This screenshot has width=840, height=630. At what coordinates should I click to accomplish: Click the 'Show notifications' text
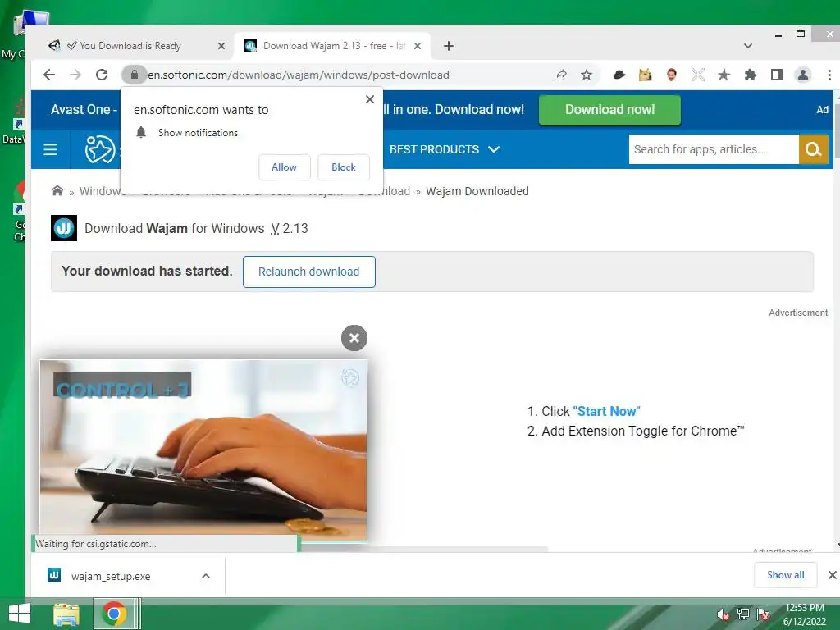pos(198,133)
